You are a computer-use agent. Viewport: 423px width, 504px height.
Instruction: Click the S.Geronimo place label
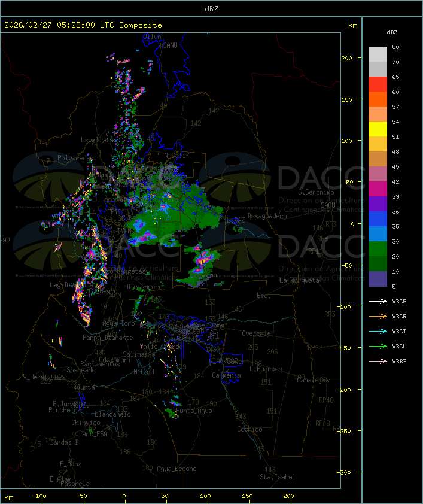pyautogui.click(x=316, y=192)
